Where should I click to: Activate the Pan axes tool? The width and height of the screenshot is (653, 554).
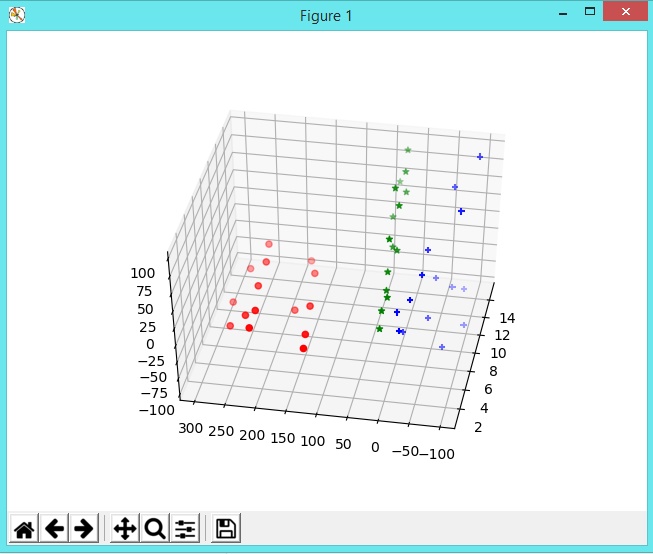pyautogui.click(x=125, y=528)
